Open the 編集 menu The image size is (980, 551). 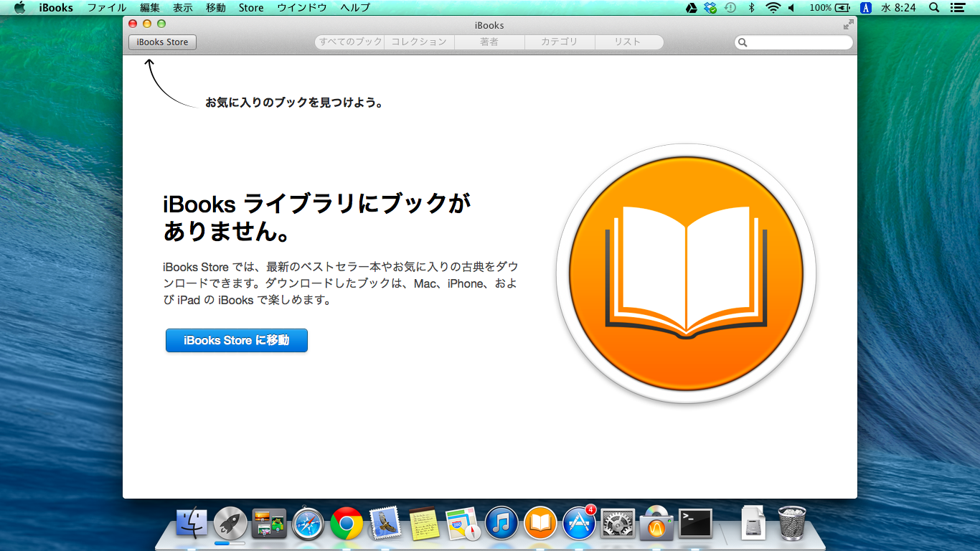(x=150, y=8)
